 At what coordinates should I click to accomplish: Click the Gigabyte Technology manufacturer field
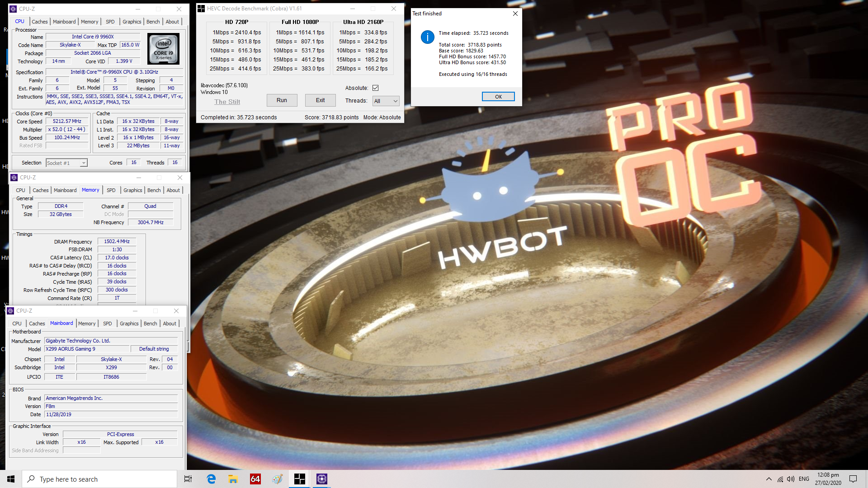click(x=111, y=341)
